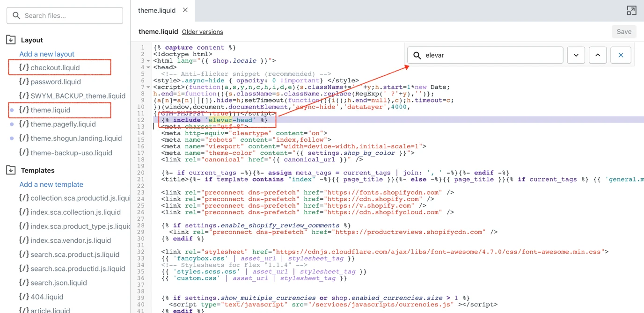Screen dimensions: 644x313
Task: Click line number 1 in the gutter
Action: pos(143,48)
